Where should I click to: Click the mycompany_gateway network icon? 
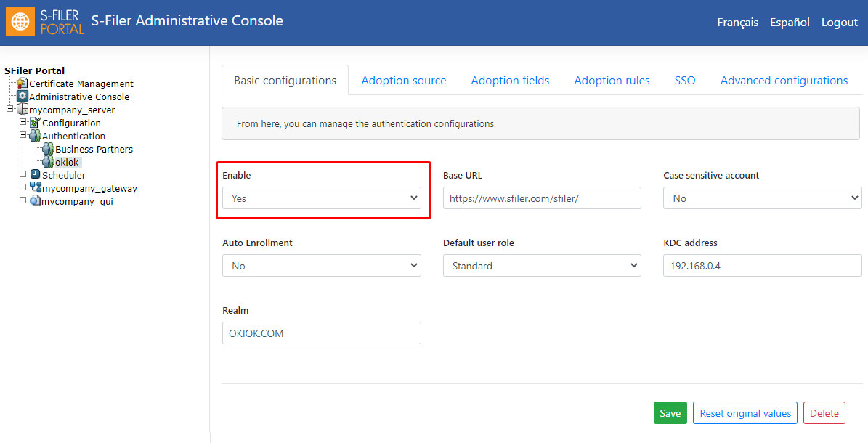[x=36, y=187]
